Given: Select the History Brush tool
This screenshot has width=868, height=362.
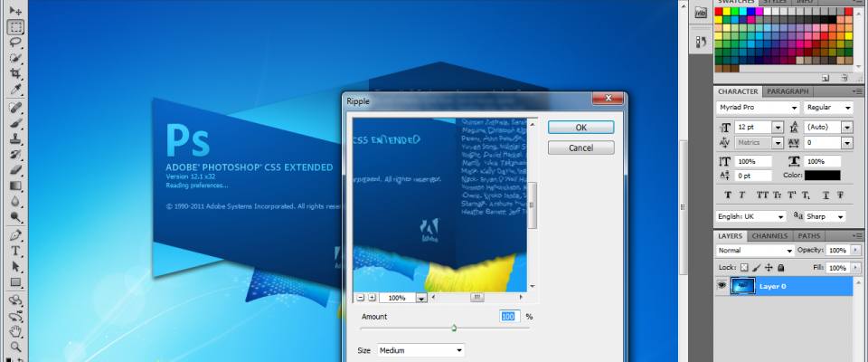Looking at the screenshot, I should 15,154.
